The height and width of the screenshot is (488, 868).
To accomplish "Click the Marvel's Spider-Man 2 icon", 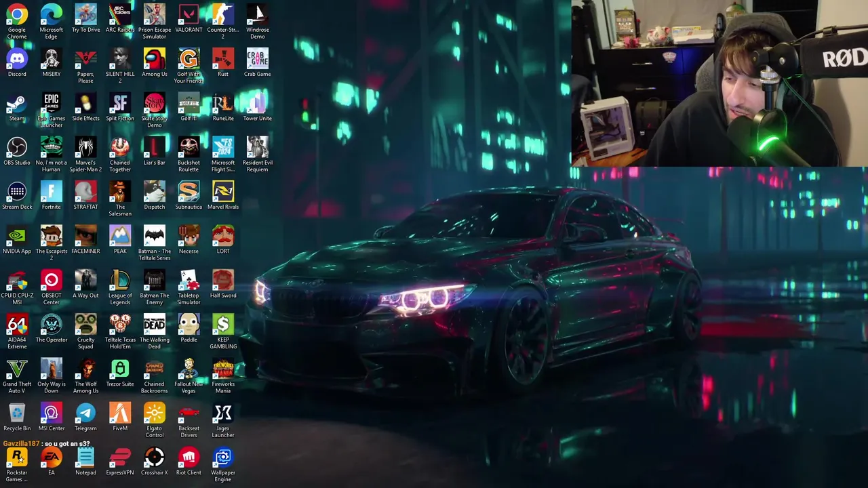I will point(85,147).
